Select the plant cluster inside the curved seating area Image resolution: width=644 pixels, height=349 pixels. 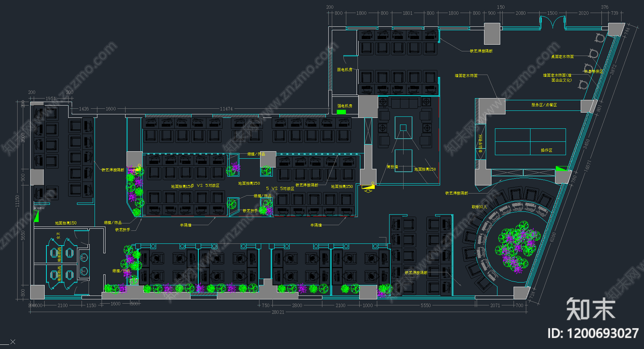tap(517, 246)
